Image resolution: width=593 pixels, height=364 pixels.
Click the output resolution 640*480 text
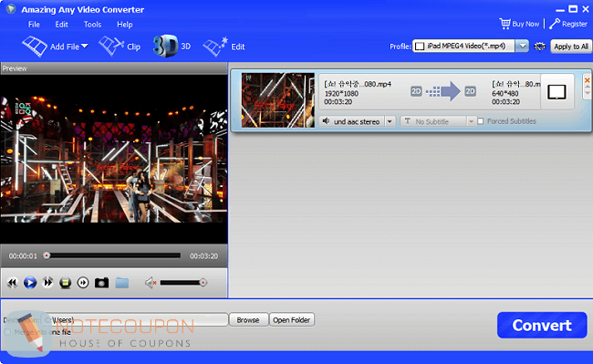[505, 93]
